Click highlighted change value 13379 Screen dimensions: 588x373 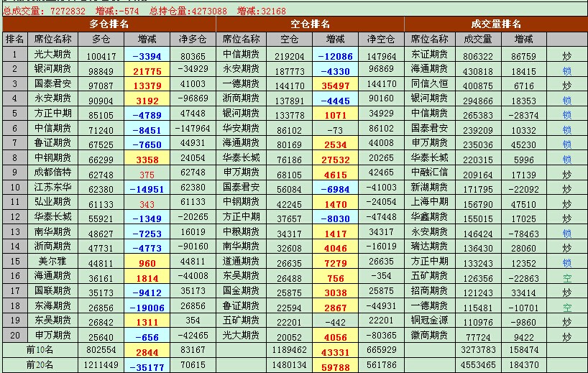coord(147,86)
